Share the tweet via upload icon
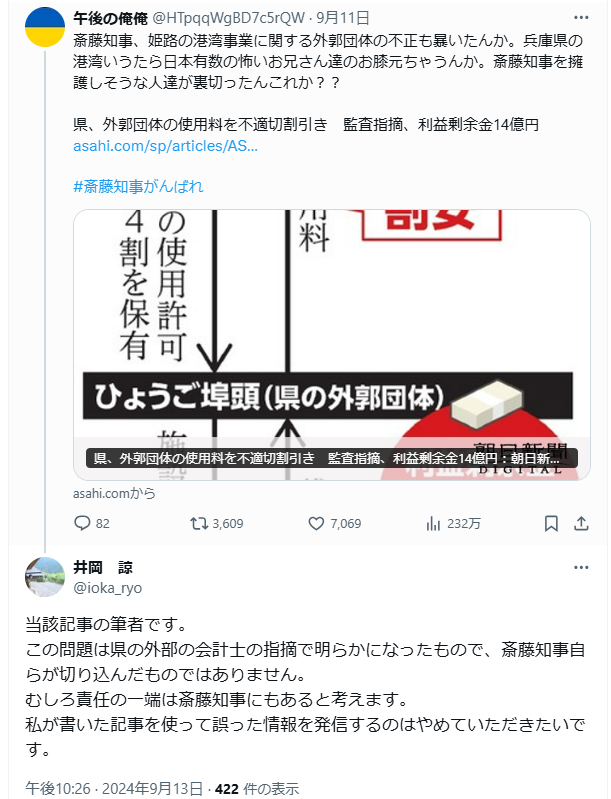 pyautogui.click(x=581, y=523)
